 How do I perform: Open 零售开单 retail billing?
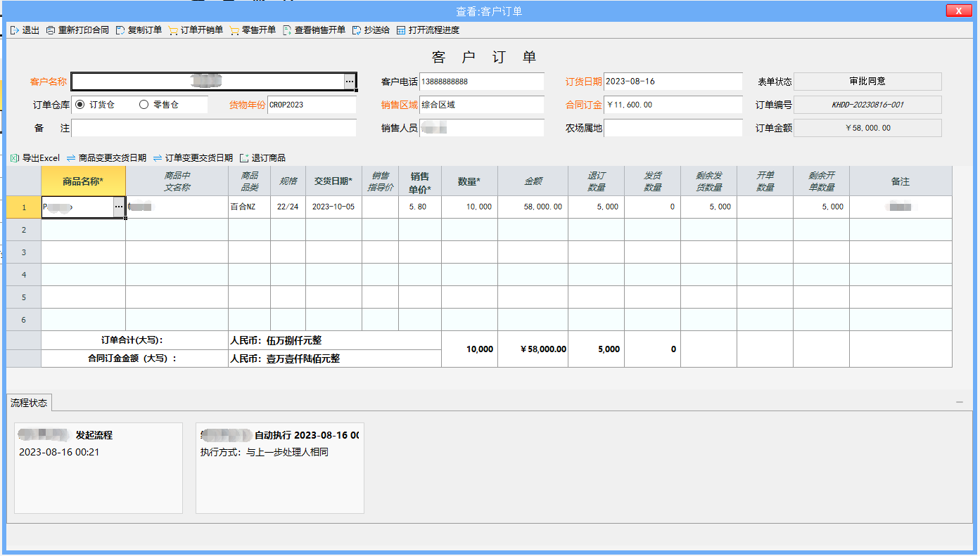253,30
